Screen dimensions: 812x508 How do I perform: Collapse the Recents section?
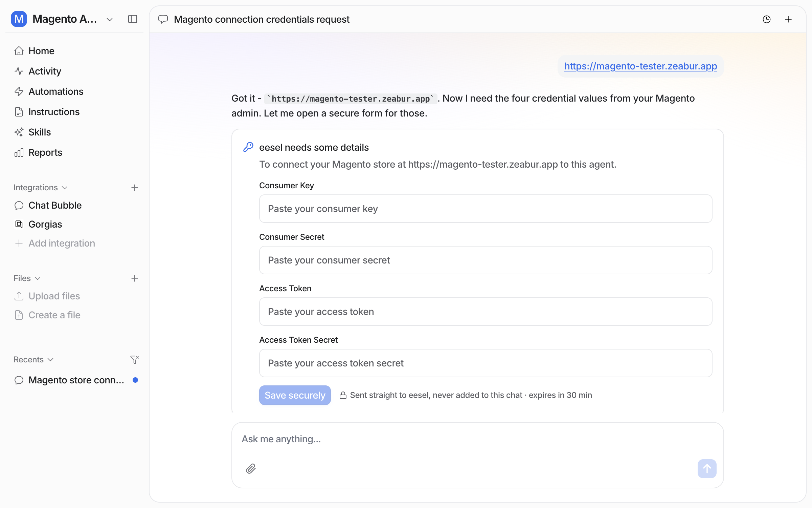click(33, 360)
